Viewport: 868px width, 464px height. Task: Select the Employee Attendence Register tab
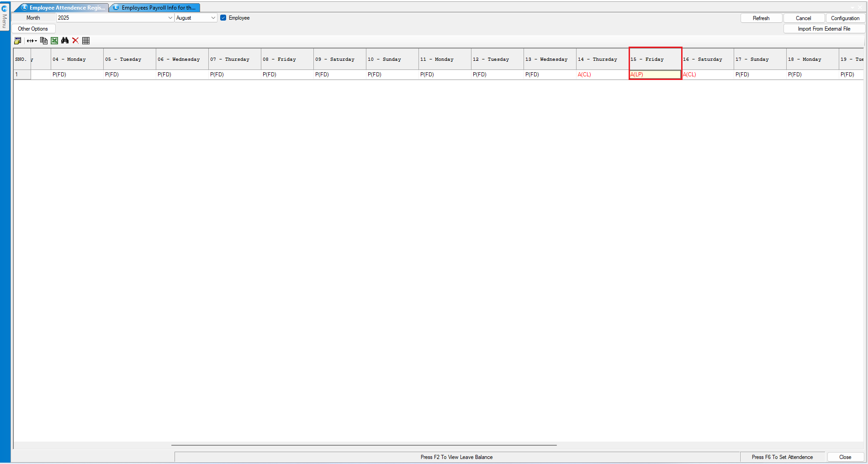pyautogui.click(x=64, y=8)
